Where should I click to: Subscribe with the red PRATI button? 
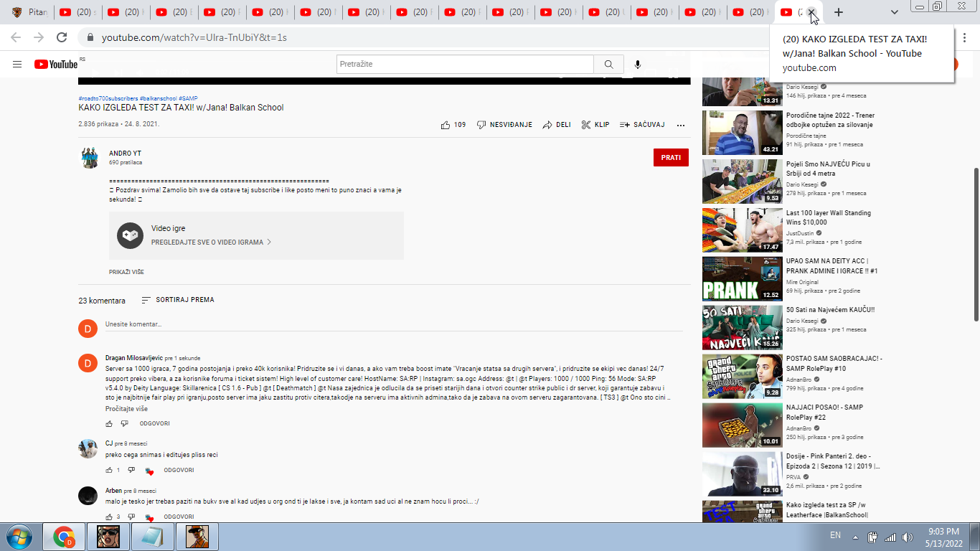click(x=671, y=157)
